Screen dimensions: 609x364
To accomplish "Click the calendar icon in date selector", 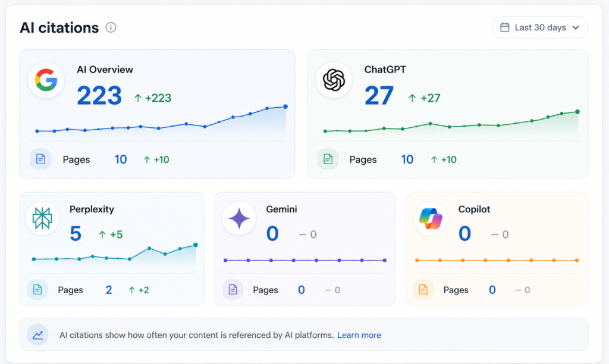I will pyautogui.click(x=504, y=27).
